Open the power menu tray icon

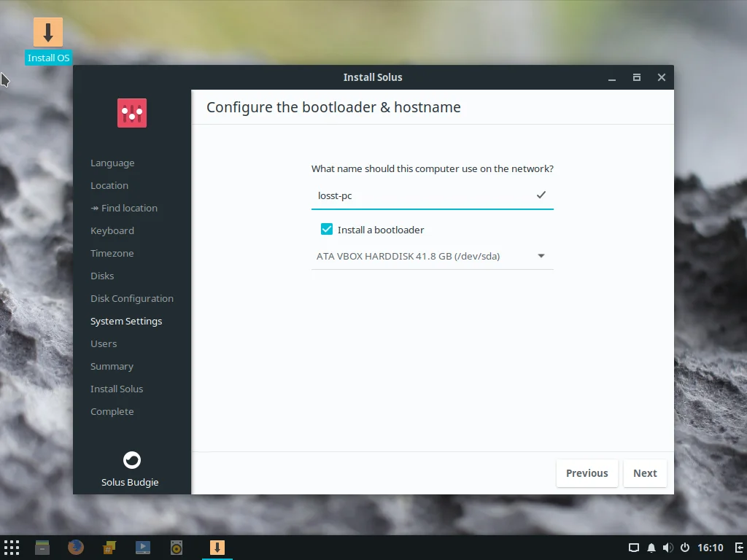coord(684,548)
